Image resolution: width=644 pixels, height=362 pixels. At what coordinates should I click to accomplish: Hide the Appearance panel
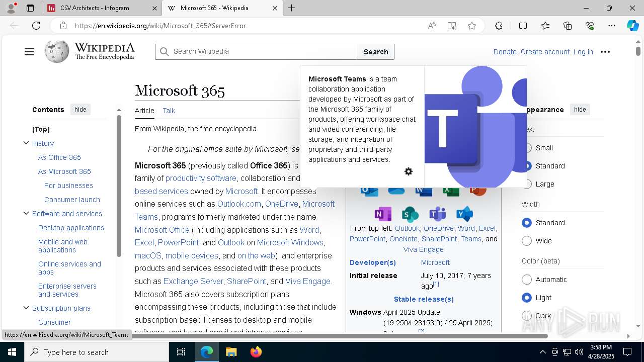tap(580, 110)
